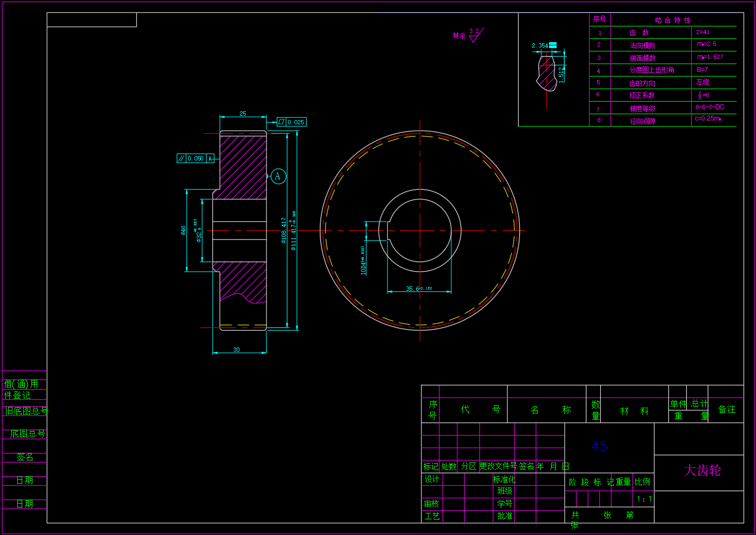This screenshot has width=756, height=535.
Task: Click the 25 width dimension text
Action: 243,113
